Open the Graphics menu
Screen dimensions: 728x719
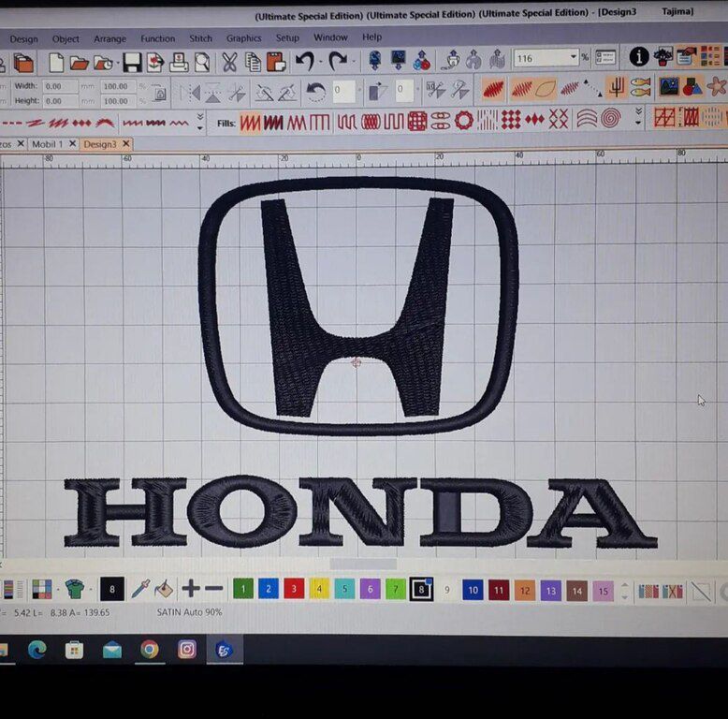click(243, 37)
